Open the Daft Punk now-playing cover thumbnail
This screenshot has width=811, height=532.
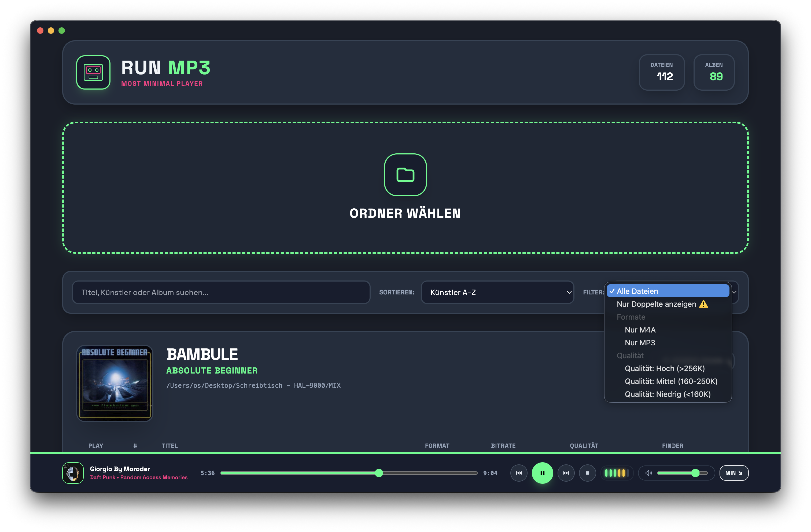point(73,473)
